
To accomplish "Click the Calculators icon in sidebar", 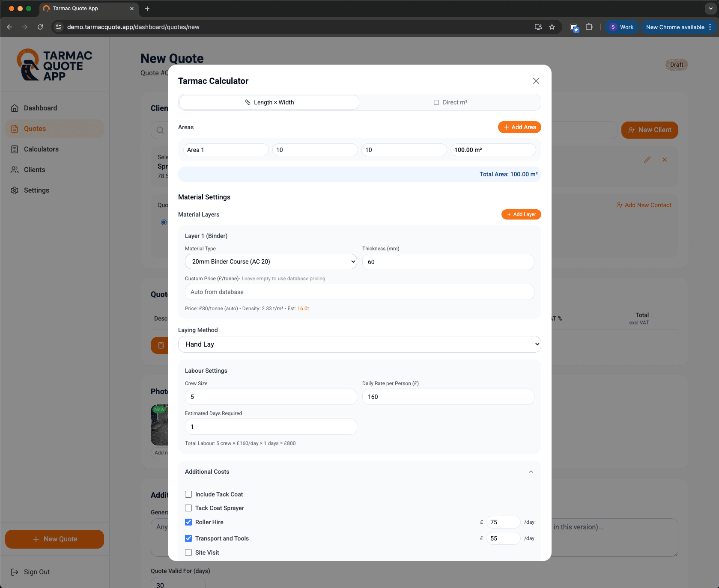I will click(15, 149).
